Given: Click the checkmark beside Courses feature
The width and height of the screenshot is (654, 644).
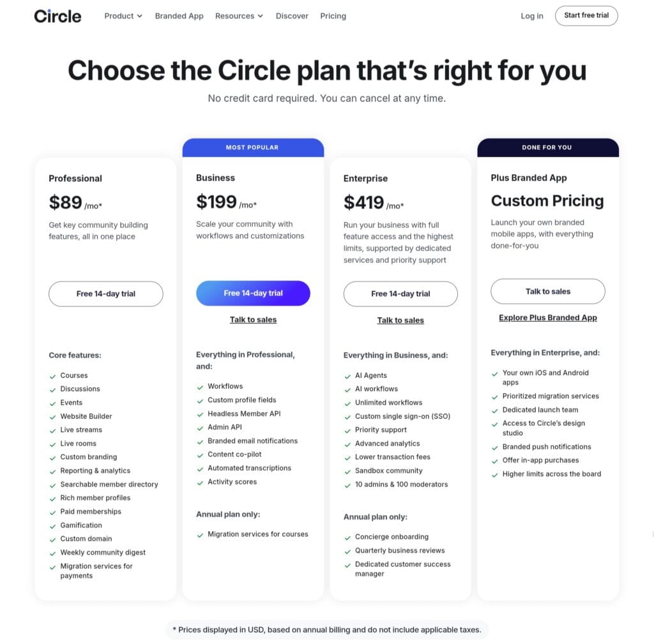Looking at the screenshot, I should (52, 375).
